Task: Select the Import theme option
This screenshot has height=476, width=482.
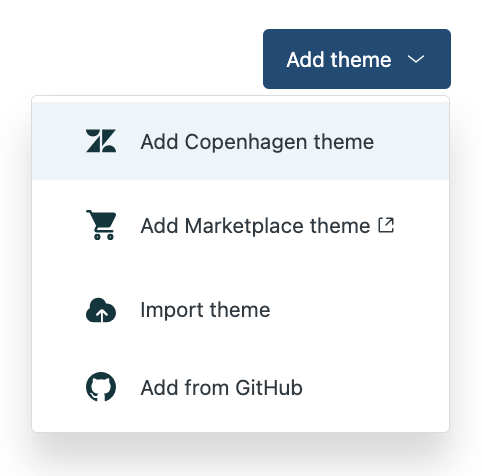Action: [241, 310]
